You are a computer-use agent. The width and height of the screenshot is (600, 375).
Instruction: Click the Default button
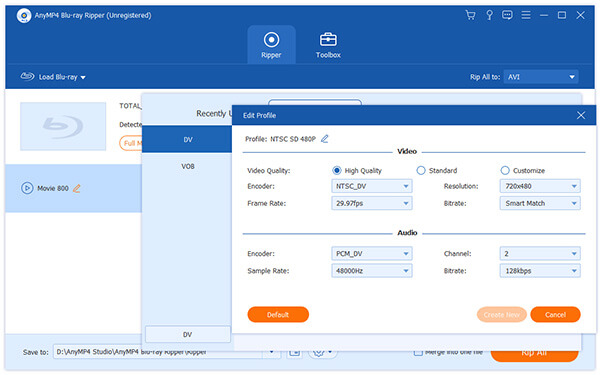pos(278,315)
